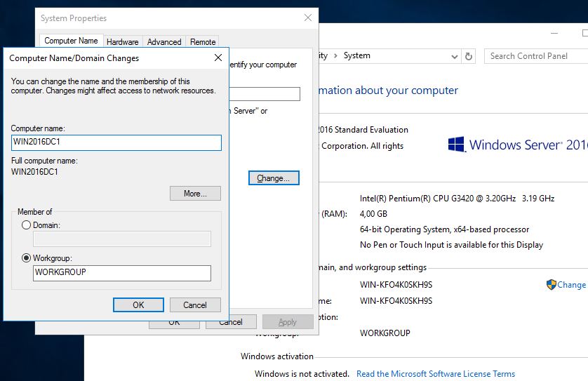Click the Intel(R) Pentium(R) CPU G3420 processor text

tap(457, 199)
